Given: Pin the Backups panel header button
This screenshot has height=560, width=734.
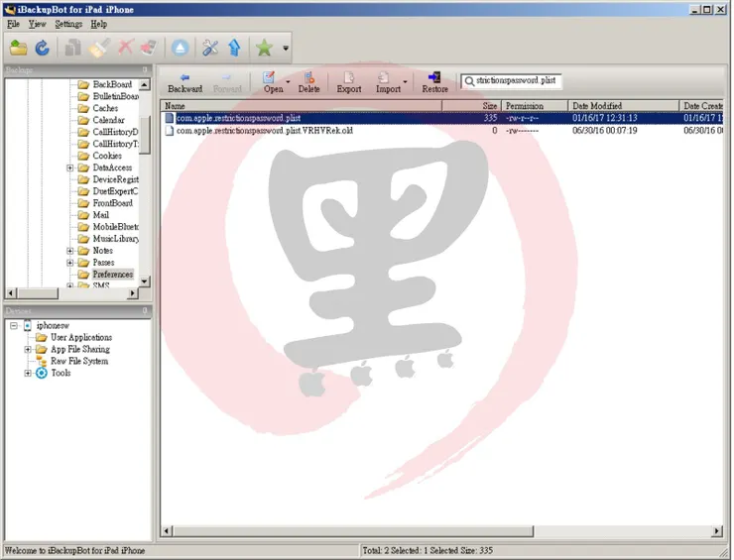Looking at the screenshot, I should (x=145, y=69).
